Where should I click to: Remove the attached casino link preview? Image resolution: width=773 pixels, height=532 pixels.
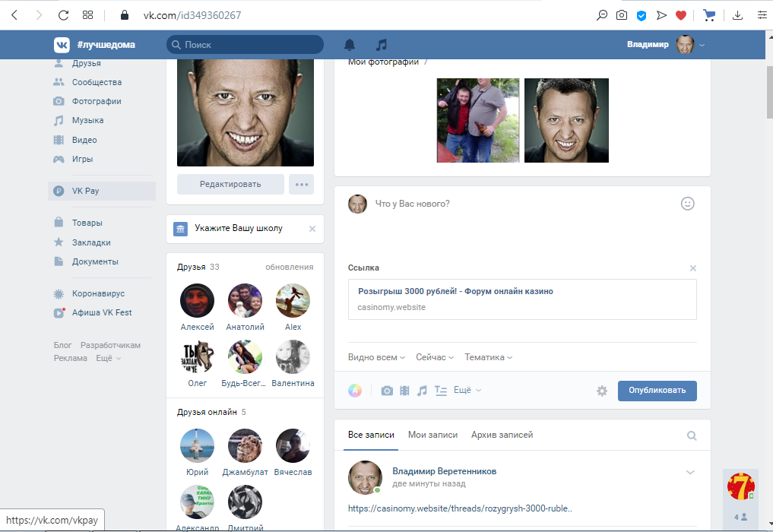coord(692,268)
